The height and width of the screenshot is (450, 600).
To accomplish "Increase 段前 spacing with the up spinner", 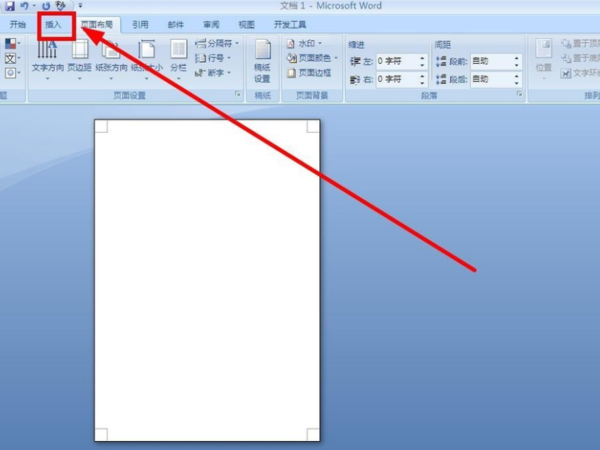I will tap(517, 58).
